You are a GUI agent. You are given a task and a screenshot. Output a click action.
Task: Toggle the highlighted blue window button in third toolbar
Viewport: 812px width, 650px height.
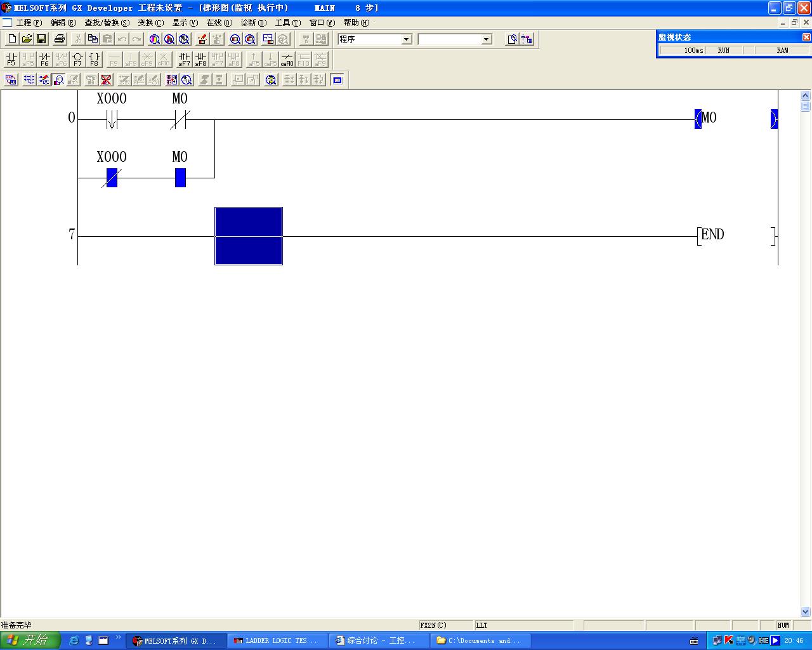tap(337, 80)
